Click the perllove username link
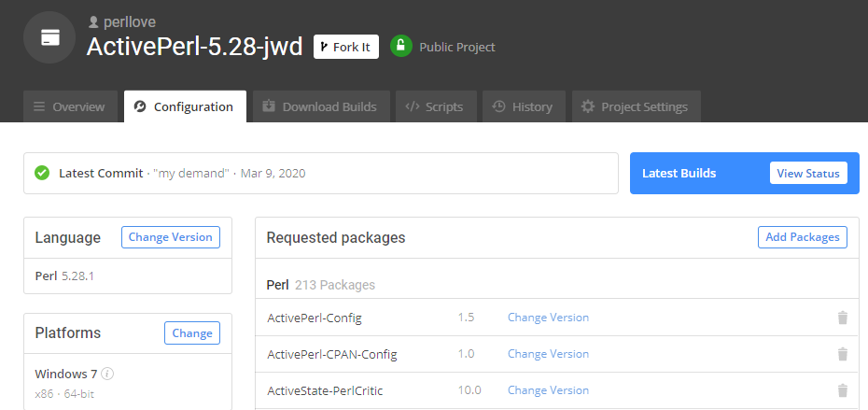The image size is (868, 410). pos(132,21)
